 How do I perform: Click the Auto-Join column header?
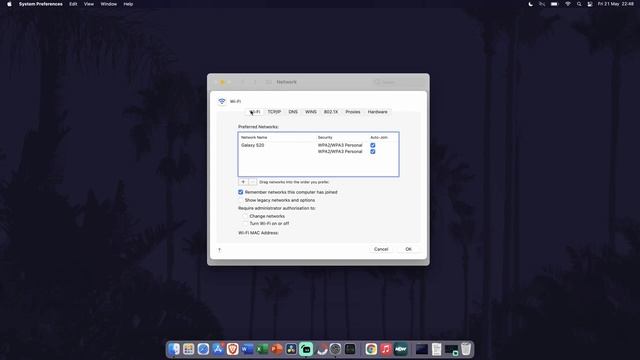click(379, 138)
